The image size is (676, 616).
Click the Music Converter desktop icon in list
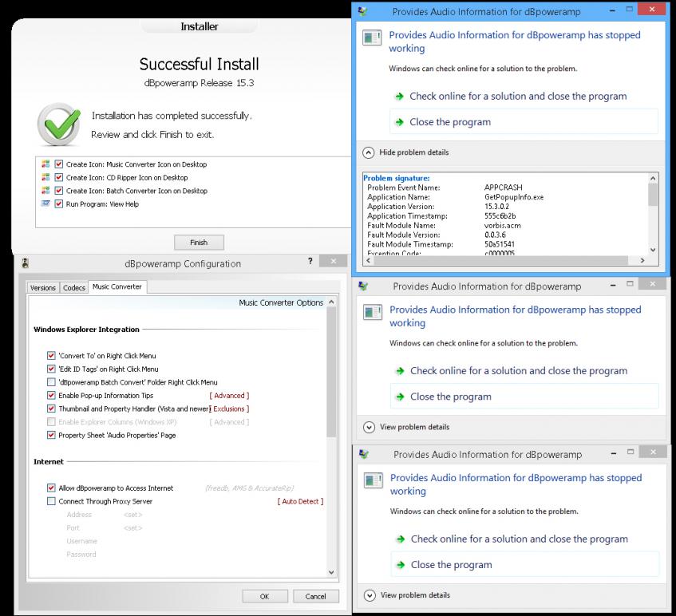point(45,164)
